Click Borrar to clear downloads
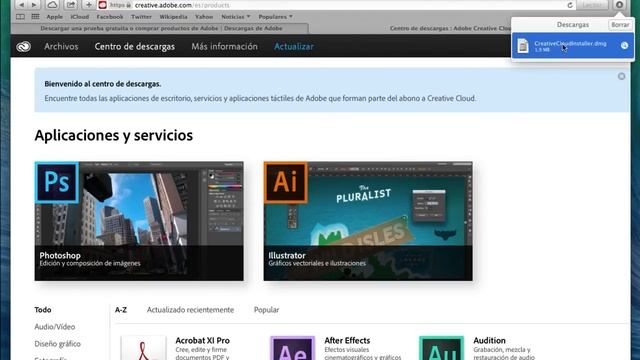 click(620, 25)
